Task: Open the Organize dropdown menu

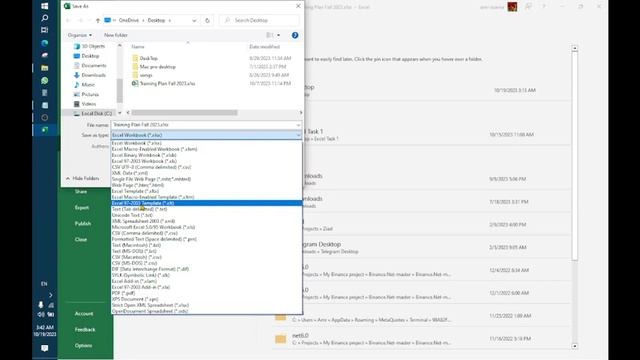Action: [x=80, y=35]
